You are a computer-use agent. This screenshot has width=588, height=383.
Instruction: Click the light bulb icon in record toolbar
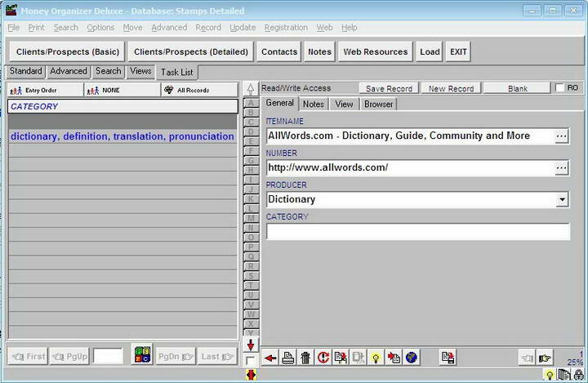click(x=376, y=358)
